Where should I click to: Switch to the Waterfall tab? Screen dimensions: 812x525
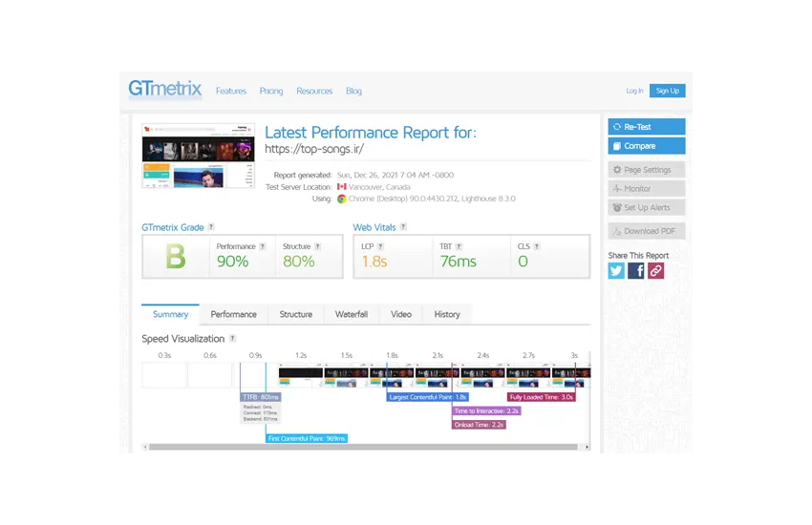point(352,314)
